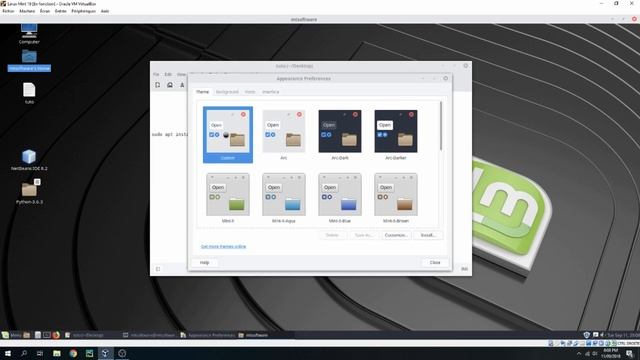Image resolution: width=640 pixels, height=360 pixels.
Task: Open the Windows Start menu
Action: 8,353
